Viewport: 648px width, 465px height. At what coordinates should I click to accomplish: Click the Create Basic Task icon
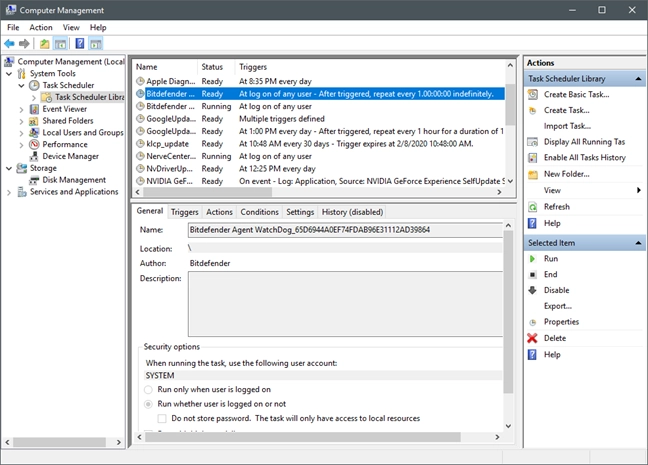coord(533,95)
